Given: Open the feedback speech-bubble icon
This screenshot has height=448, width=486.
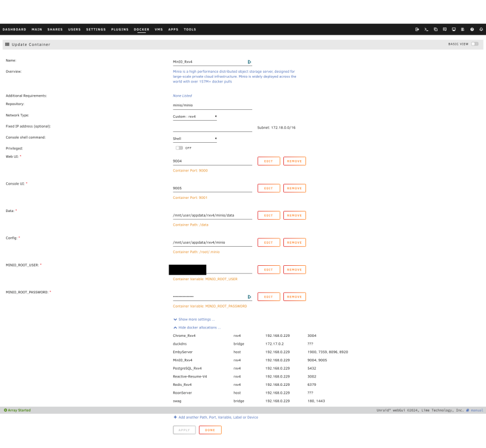Looking at the screenshot, I should [445, 29].
